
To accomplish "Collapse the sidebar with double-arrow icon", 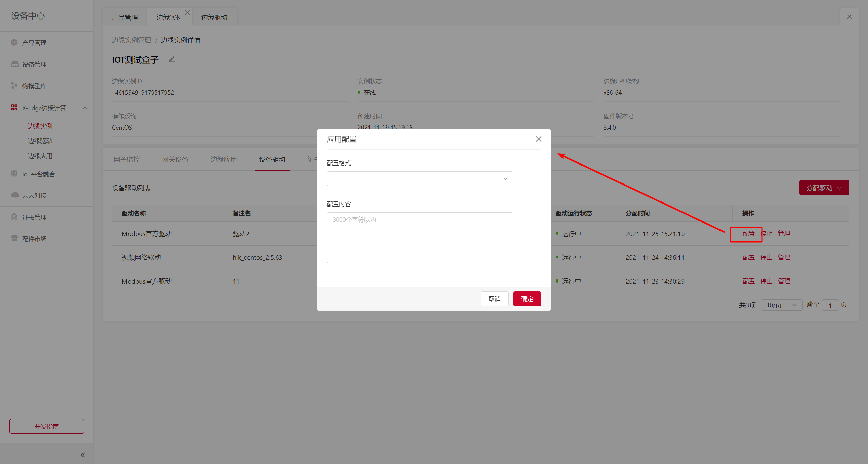I will point(82,455).
